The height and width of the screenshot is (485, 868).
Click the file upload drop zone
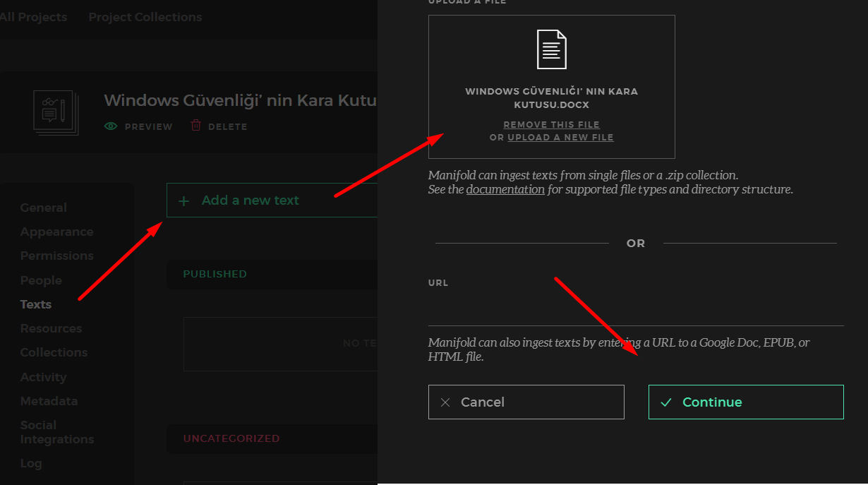pos(551,87)
